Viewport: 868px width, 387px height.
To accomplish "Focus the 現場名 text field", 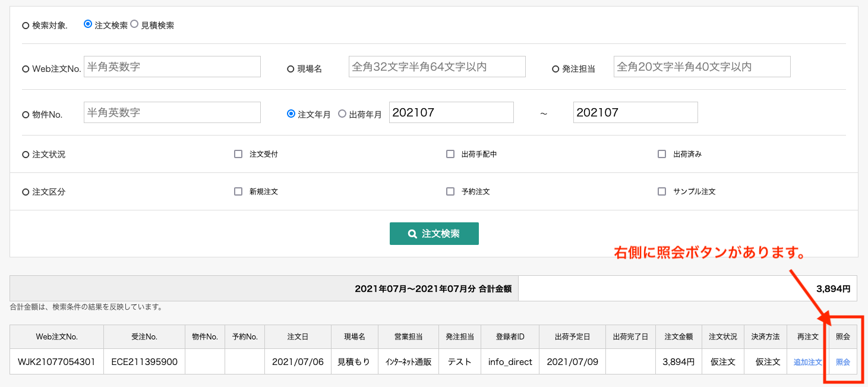I will click(x=437, y=67).
